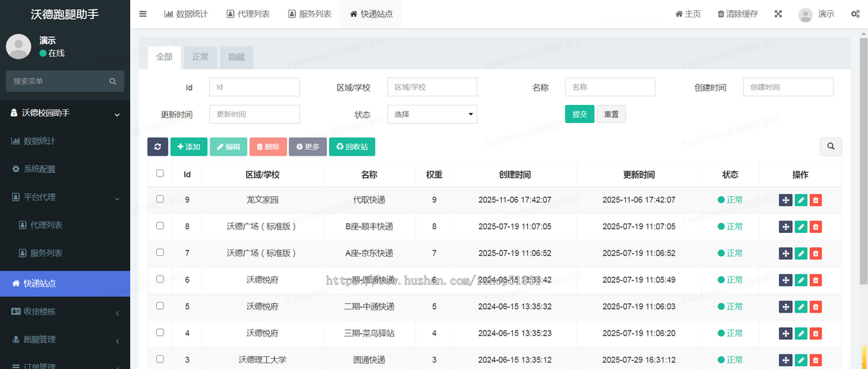Click the refresh table button
The height and width of the screenshot is (369, 868).
158,147
